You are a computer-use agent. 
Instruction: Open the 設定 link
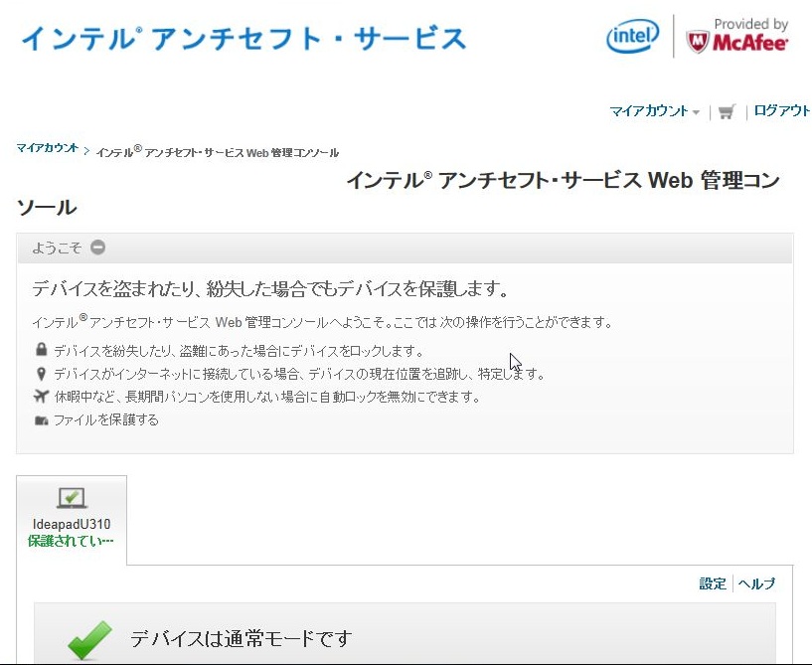713,583
